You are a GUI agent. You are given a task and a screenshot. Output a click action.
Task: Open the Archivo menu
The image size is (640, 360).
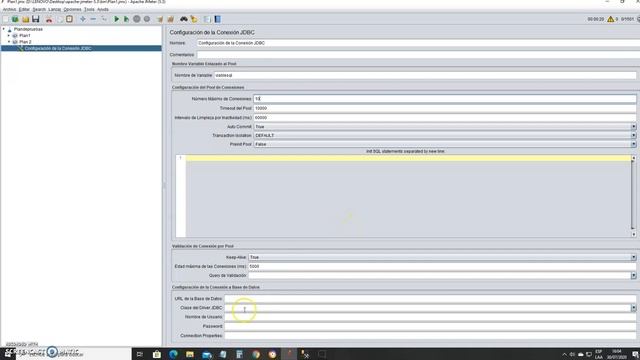(x=9, y=9)
